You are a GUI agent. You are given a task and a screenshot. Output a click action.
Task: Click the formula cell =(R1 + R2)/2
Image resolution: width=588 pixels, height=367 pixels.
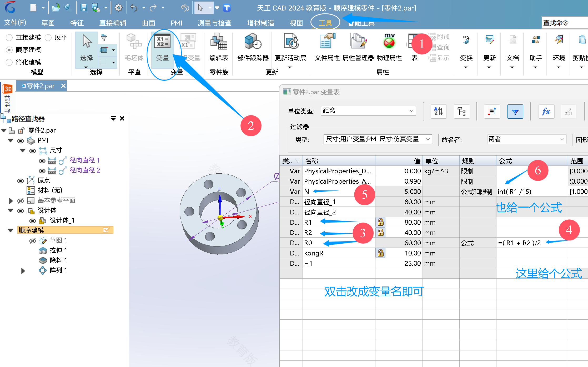pos(532,243)
